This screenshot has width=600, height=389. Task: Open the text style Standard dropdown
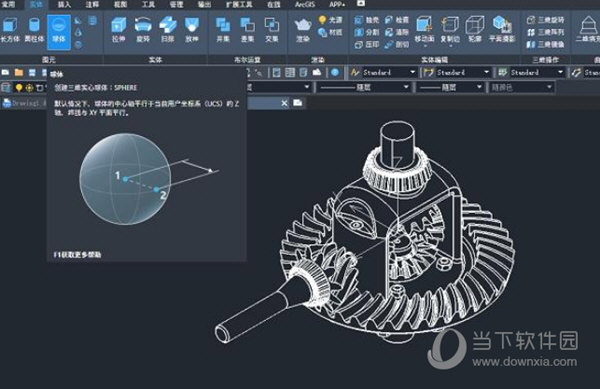tap(383, 72)
